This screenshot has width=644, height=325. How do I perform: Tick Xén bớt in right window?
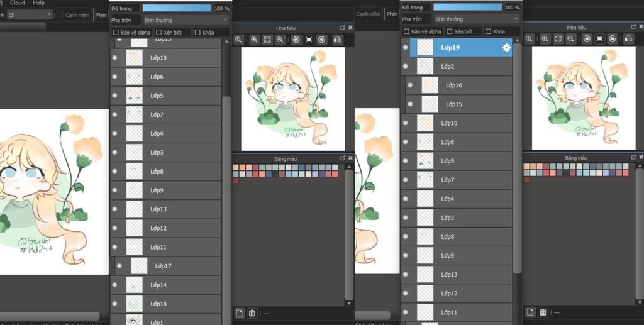[x=450, y=31]
